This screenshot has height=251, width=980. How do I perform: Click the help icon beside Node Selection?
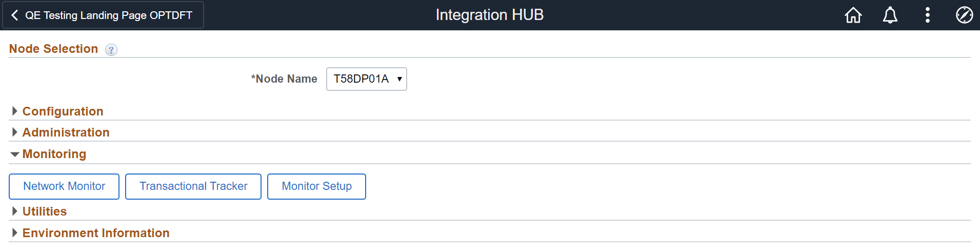[x=111, y=50]
